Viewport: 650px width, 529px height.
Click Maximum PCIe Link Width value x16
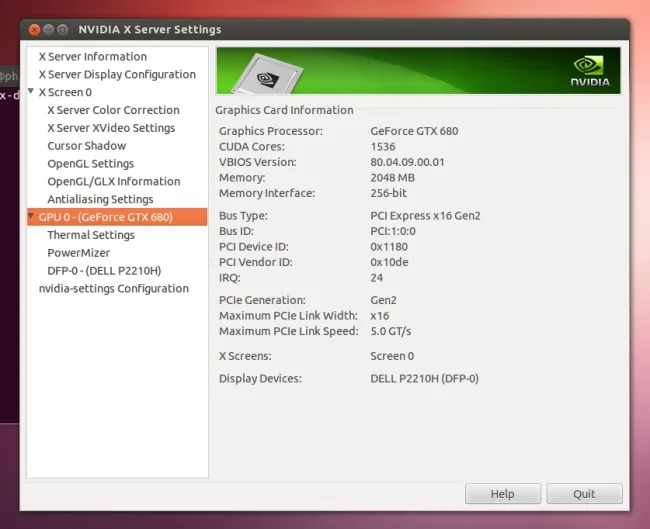[380, 315]
